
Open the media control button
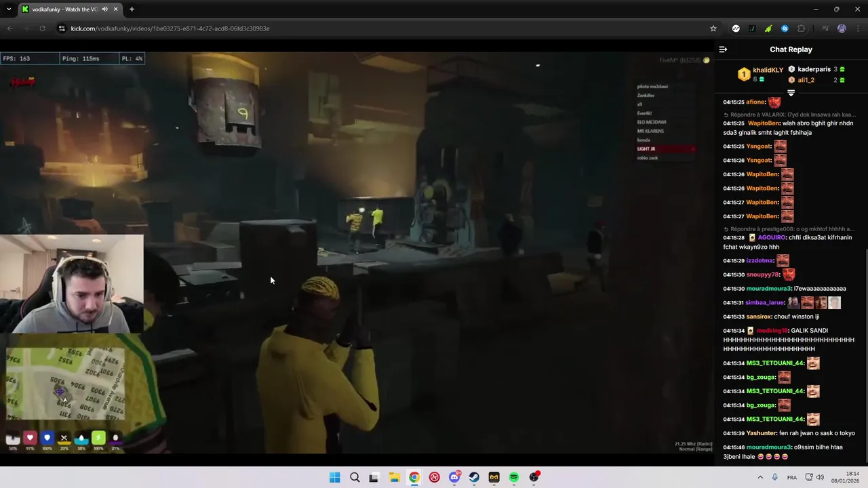coord(825,28)
